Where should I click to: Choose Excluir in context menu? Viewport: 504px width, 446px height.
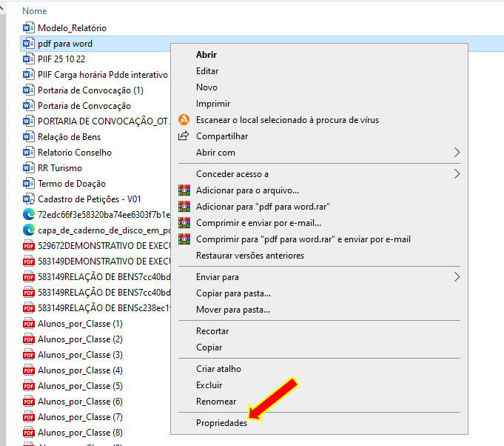tap(209, 385)
